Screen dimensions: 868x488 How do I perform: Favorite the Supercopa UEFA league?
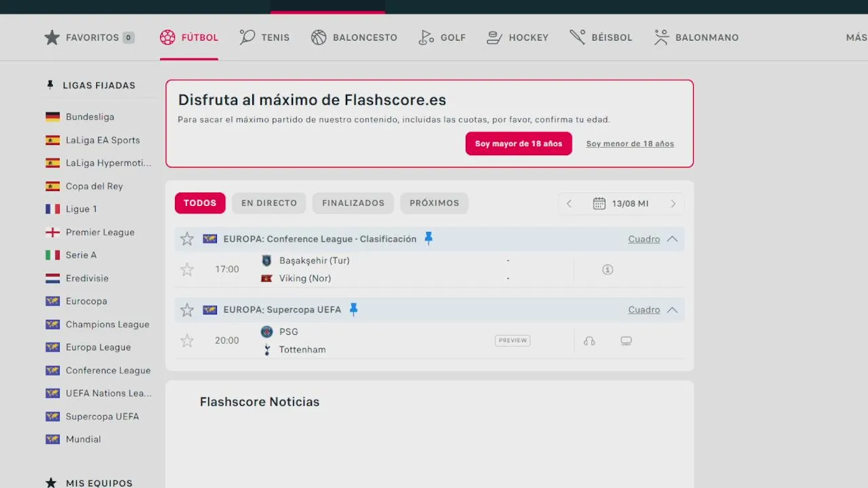point(187,310)
